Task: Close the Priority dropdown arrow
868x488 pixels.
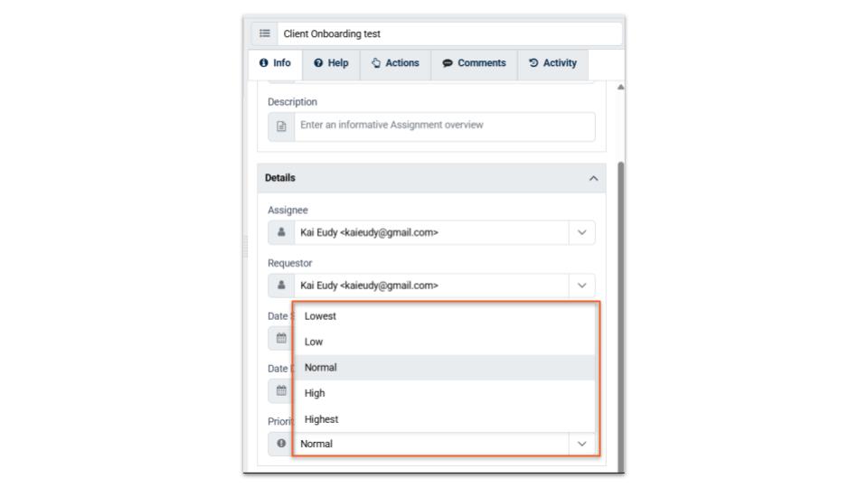Action: [x=582, y=444]
